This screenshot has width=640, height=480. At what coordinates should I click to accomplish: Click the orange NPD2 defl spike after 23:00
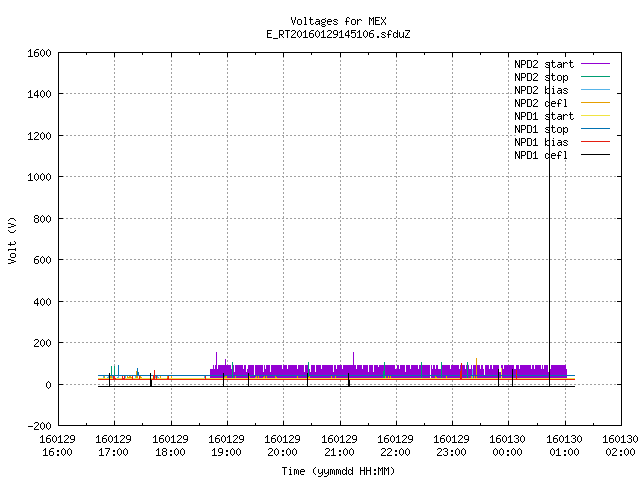(476, 367)
